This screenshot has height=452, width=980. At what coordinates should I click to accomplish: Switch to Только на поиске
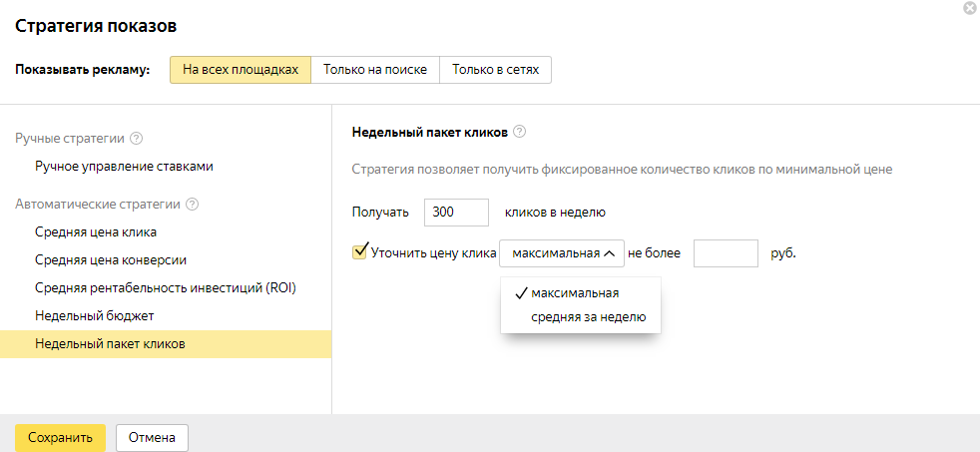tap(375, 70)
